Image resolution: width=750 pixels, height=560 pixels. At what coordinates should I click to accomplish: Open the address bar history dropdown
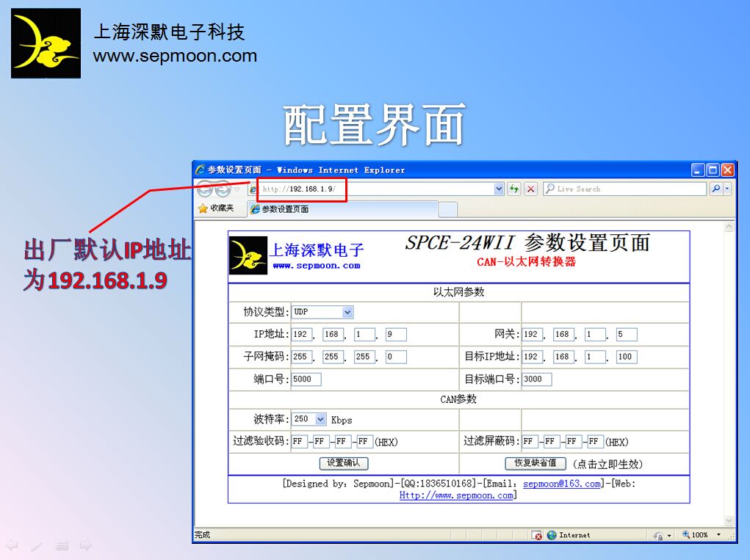[x=500, y=189]
